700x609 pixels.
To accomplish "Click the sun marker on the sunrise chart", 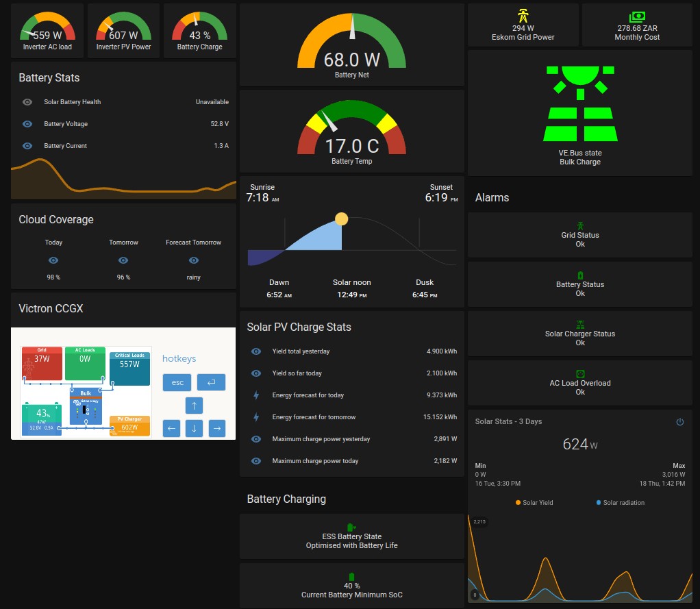I will click(340, 219).
